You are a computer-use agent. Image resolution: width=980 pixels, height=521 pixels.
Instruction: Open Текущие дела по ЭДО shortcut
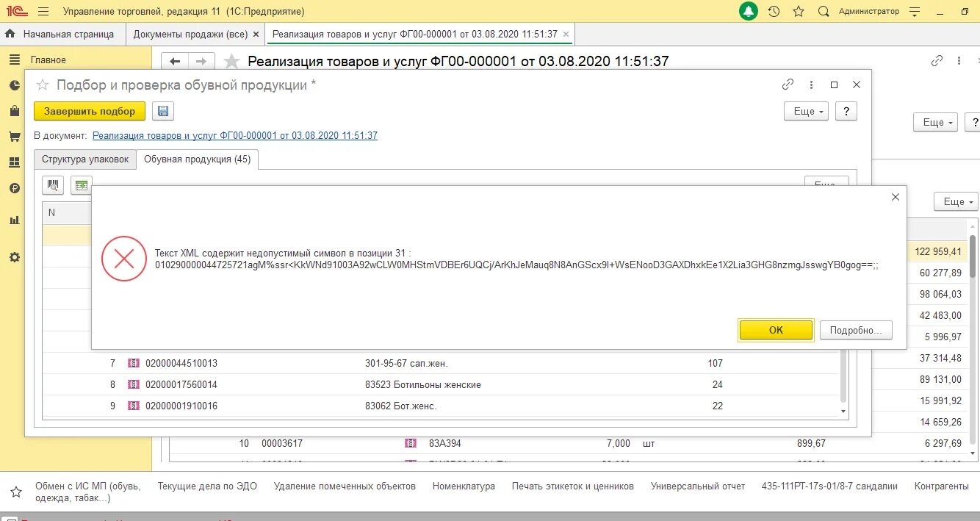click(x=207, y=486)
